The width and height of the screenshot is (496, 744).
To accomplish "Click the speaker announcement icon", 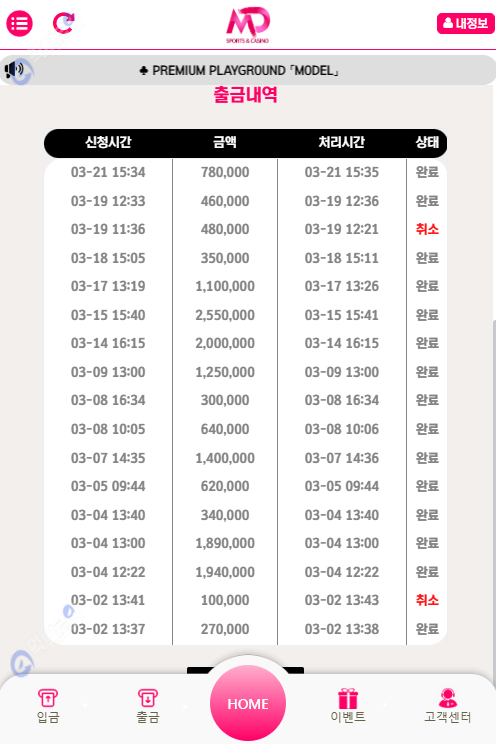I will click(x=14, y=70).
